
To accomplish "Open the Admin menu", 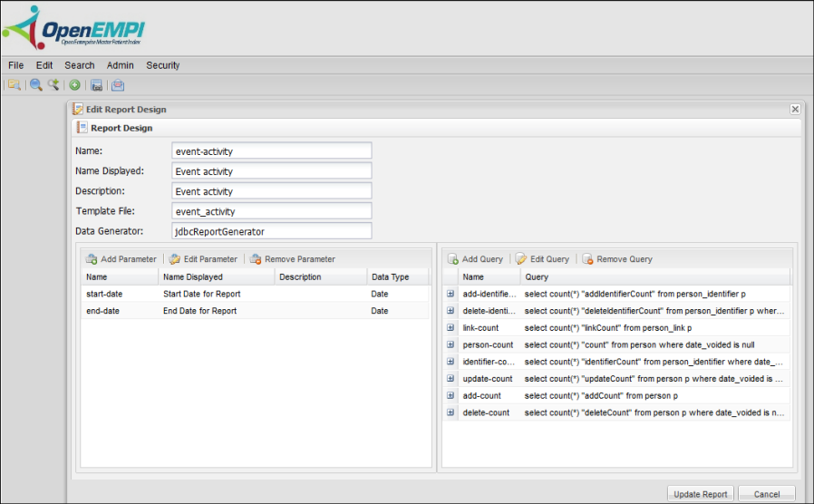I will click(120, 65).
